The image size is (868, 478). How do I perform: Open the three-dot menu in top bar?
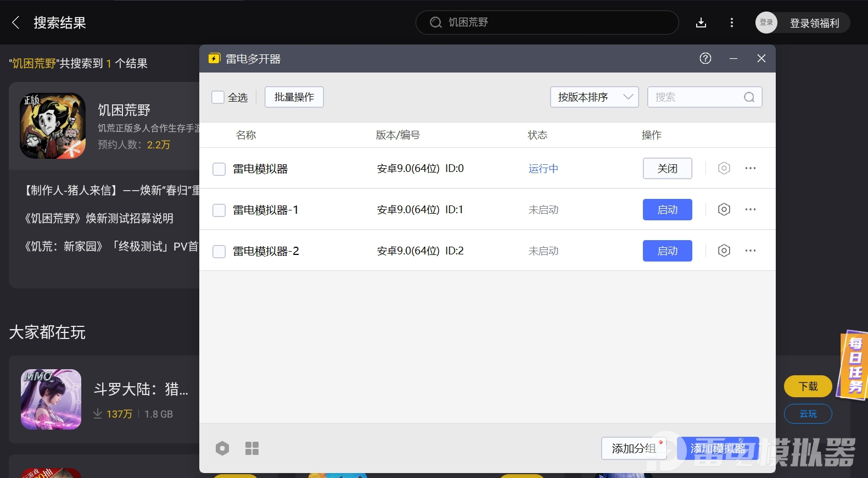pyautogui.click(x=731, y=23)
